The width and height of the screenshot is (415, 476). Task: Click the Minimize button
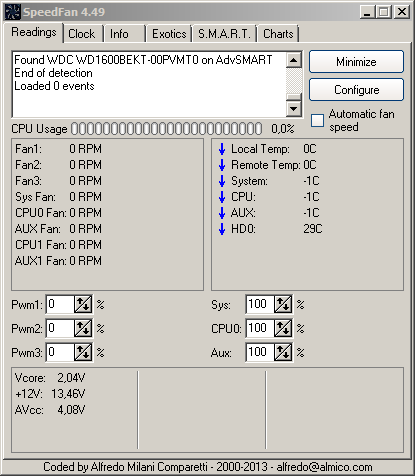pyautogui.click(x=356, y=62)
